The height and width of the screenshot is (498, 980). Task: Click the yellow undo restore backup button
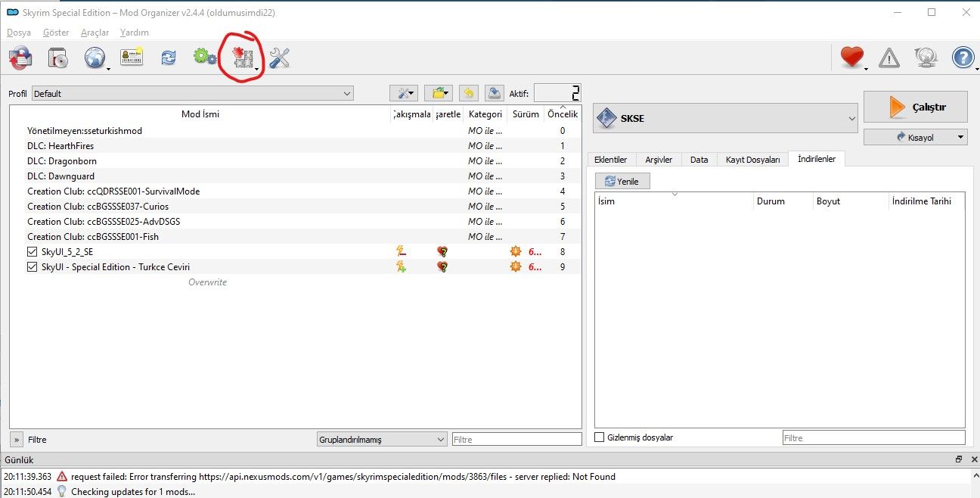pyautogui.click(x=469, y=93)
